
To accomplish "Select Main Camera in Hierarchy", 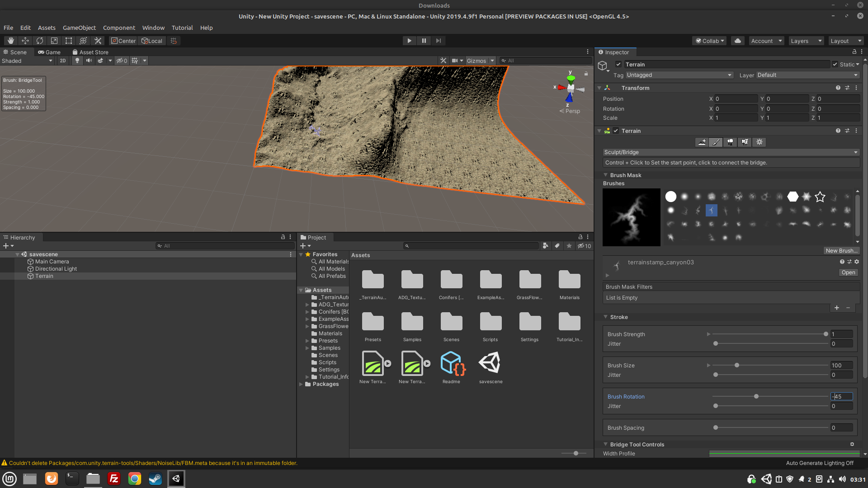I will point(52,262).
